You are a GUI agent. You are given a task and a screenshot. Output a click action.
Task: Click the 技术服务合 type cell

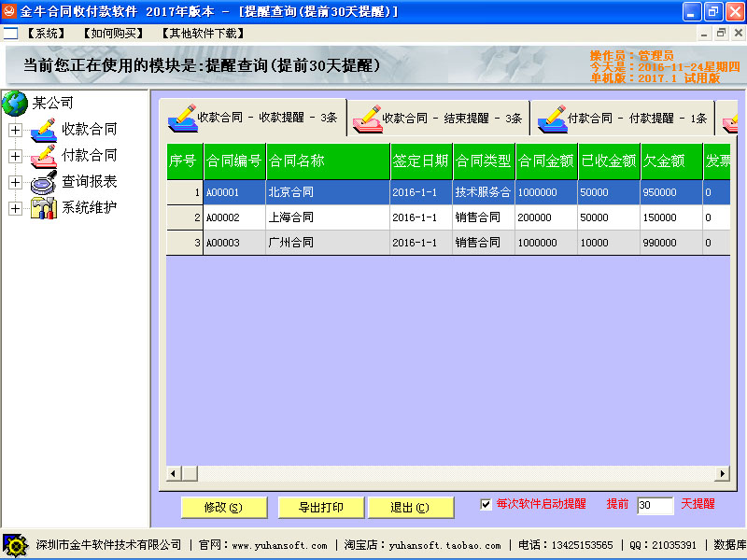tap(484, 192)
